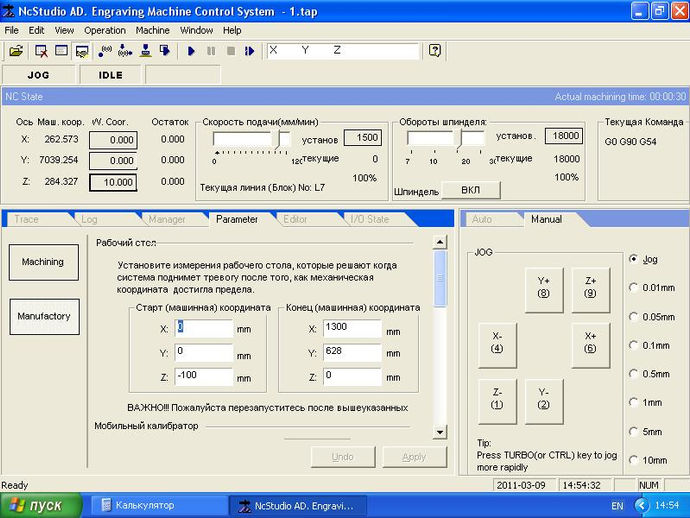Click the end X field showing 1300
Image resolution: width=690 pixels, height=518 pixels.
click(352, 328)
